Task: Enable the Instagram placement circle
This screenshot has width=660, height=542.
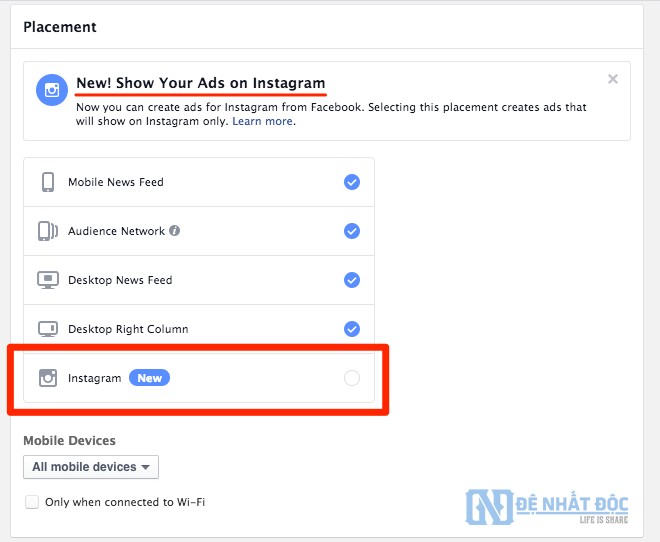Action: [351, 378]
